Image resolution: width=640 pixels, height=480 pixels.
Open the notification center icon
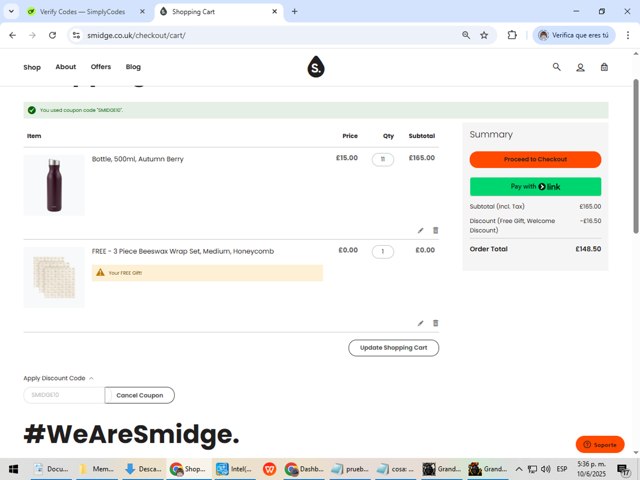point(624,470)
